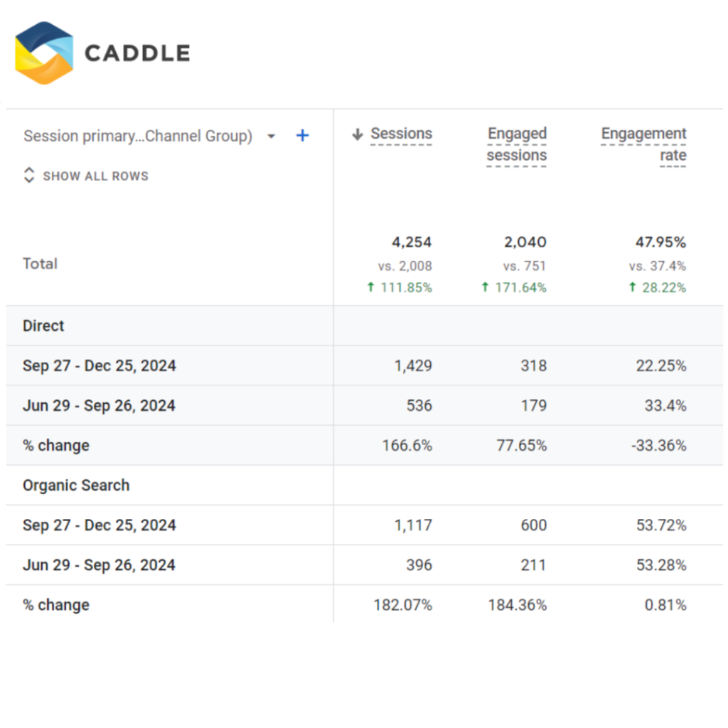Select the Direct channel row
This screenshot has height=728, width=728.
[x=43, y=326]
